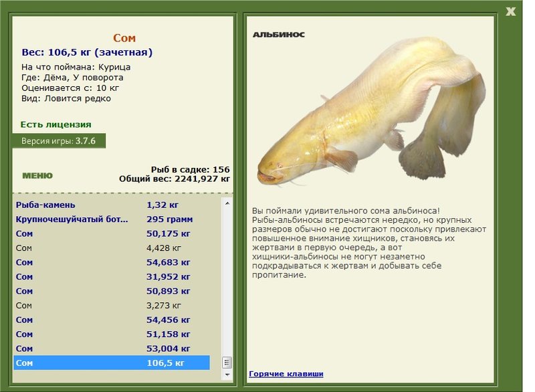Click the scrollbar up arrow in fish list
535x392 pixels.
227,203
